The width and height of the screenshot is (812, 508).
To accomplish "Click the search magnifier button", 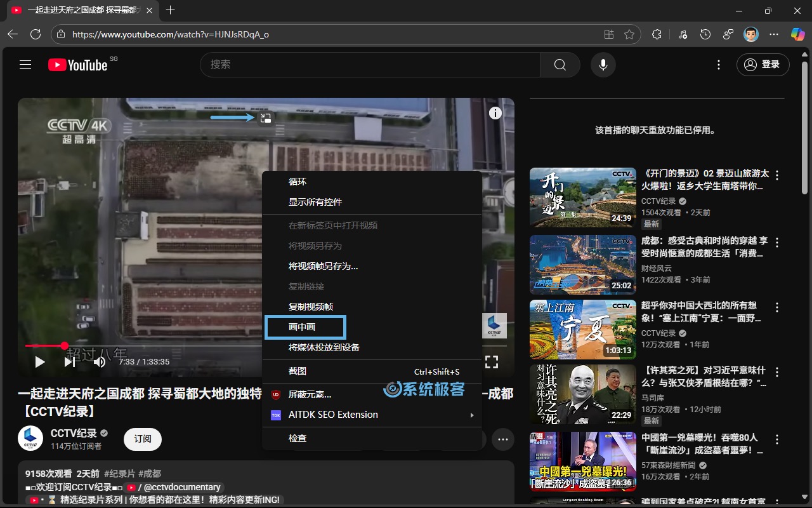I will 560,65.
